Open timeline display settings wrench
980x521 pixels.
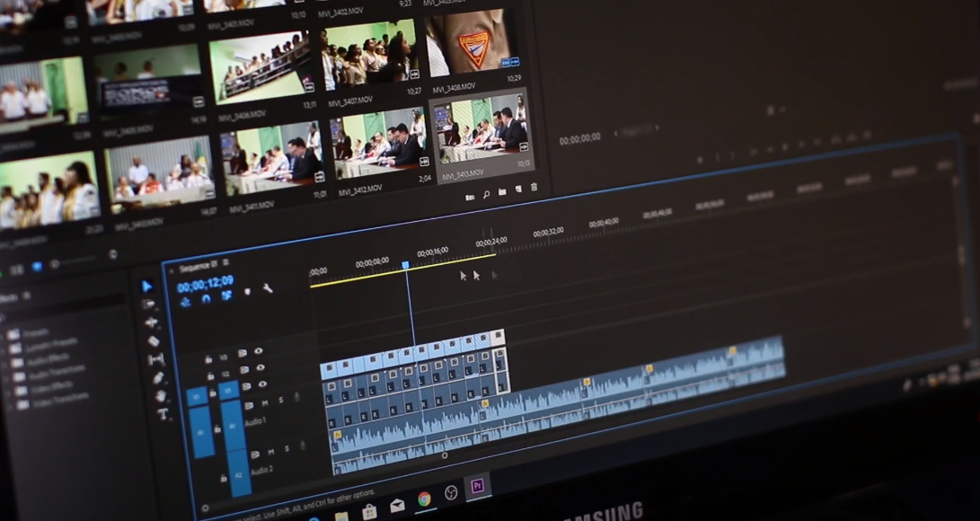coord(267,288)
